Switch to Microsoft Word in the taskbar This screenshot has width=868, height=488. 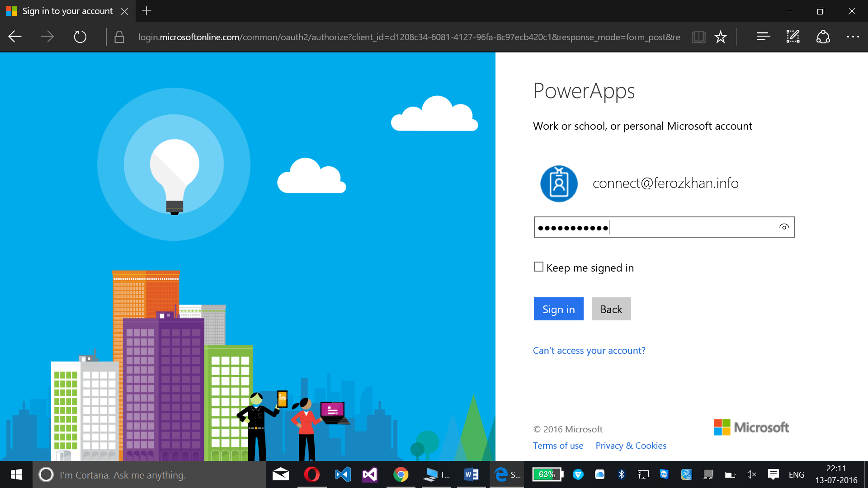click(471, 474)
